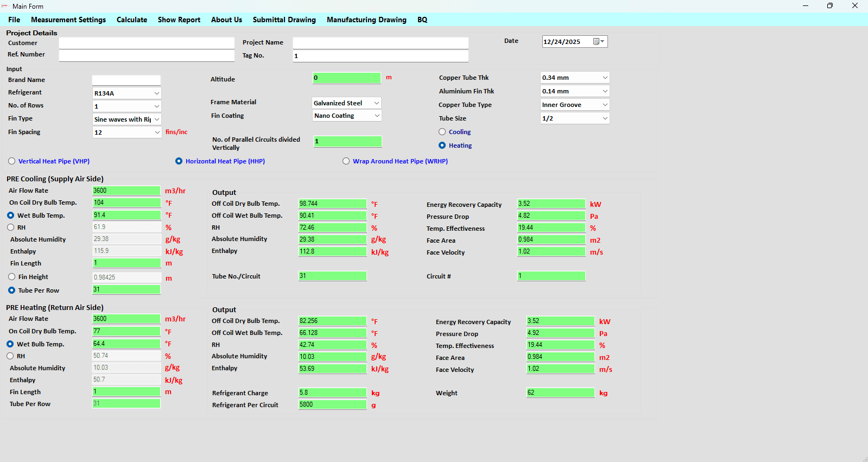Click the Supply Air Flow Rate field
The width and height of the screenshot is (868, 462).
click(126, 191)
